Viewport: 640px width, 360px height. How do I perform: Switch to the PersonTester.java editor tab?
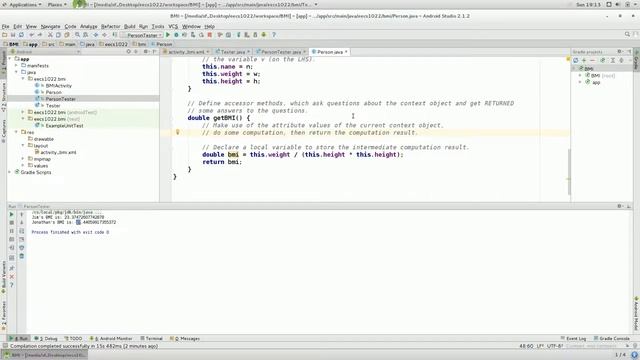(280, 52)
